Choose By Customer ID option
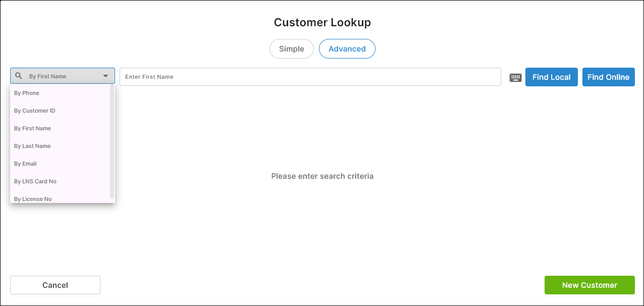Image resolution: width=644 pixels, height=306 pixels. click(60, 111)
